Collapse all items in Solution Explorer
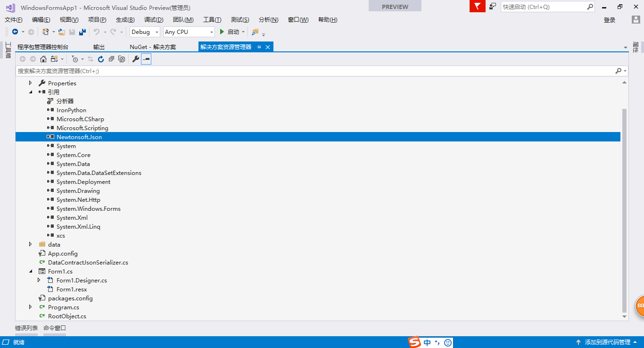Viewport: 644px width, 348px height. (111, 58)
